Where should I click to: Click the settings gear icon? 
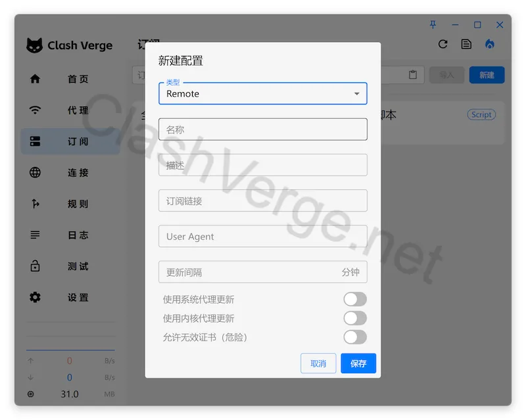click(36, 297)
